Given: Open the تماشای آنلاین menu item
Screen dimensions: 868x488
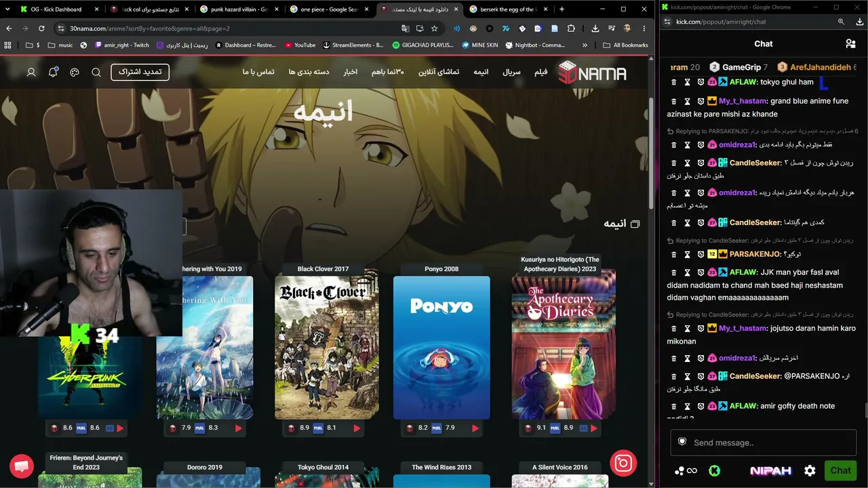Looking at the screenshot, I should click(x=439, y=72).
